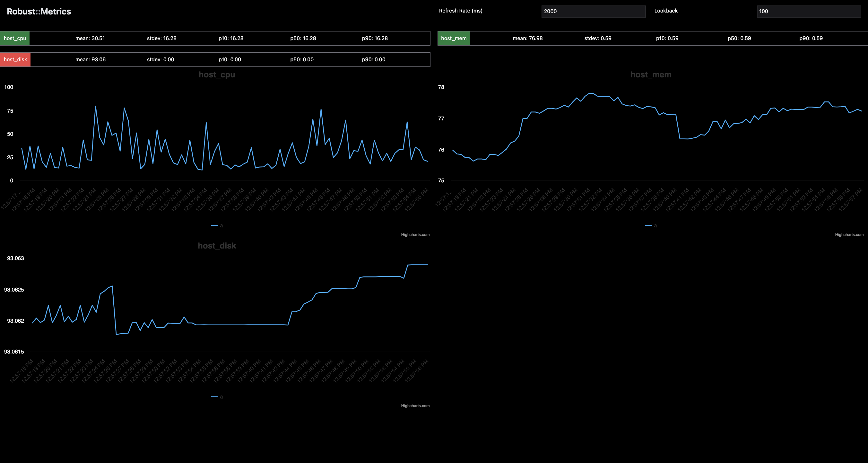Click host_disk mean 93.06 statistic
Screen dimensions: 868x463
[x=90, y=60]
